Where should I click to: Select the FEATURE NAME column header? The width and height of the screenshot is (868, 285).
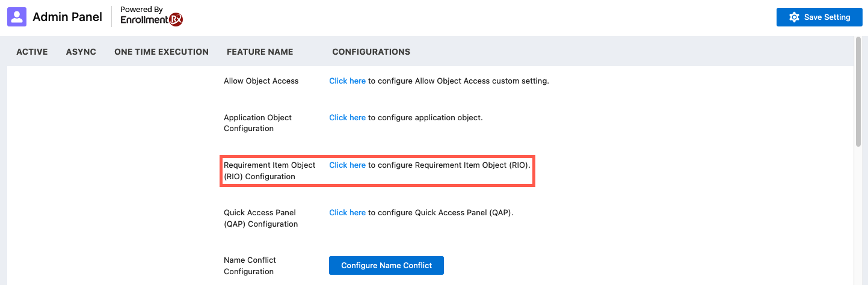[260, 52]
